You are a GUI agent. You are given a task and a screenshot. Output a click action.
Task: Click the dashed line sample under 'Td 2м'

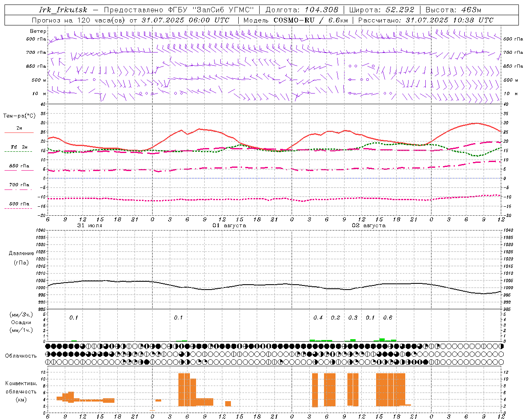(18, 151)
